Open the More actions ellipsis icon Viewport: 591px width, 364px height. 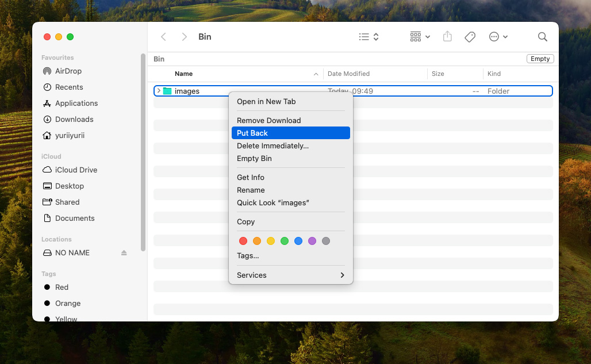coord(494,36)
